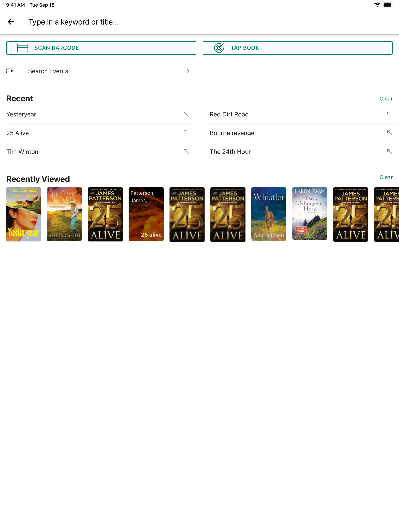Click the barcode card icon
This screenshot has height=532, width=399.
coord(23,48)
